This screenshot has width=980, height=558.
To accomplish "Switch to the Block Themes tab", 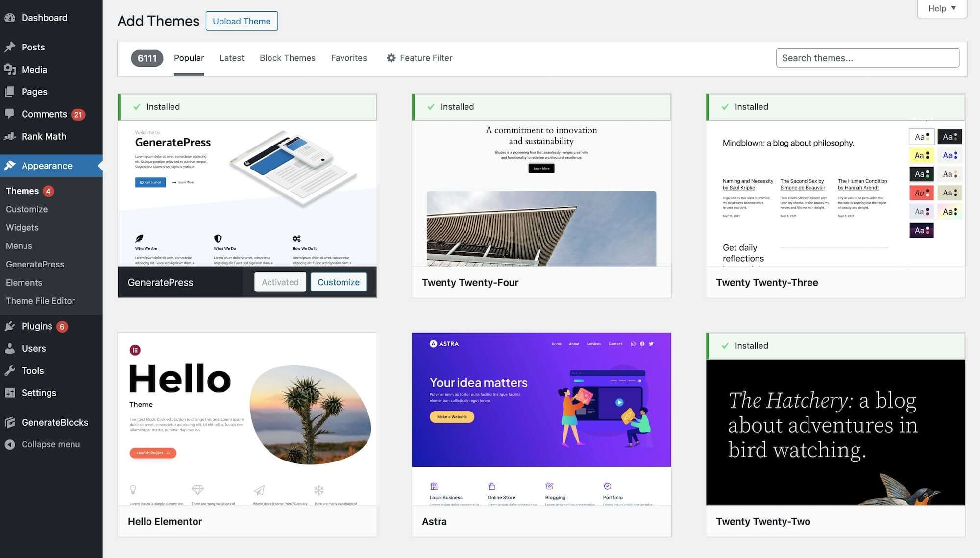I will coord(288,58).
